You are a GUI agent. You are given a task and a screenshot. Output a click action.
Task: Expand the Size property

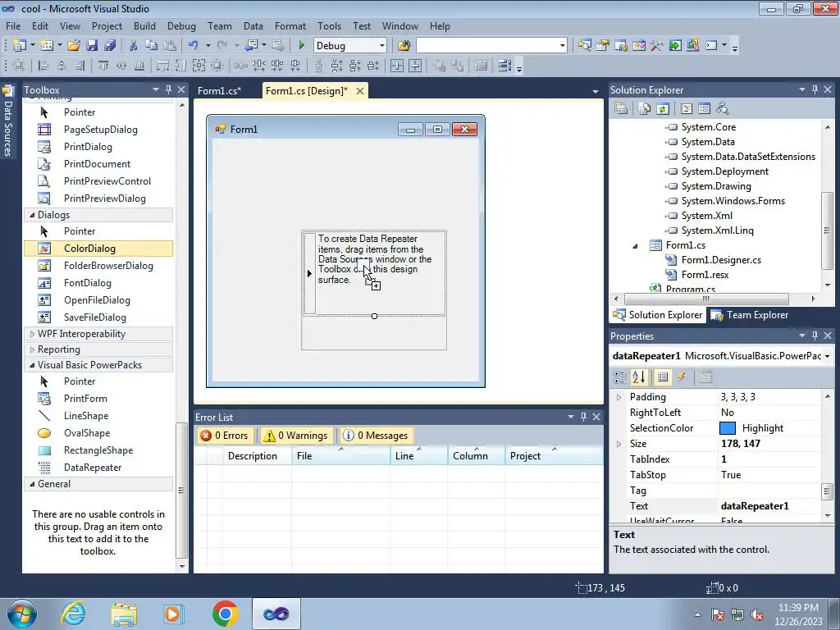click(x=619, y=444)
